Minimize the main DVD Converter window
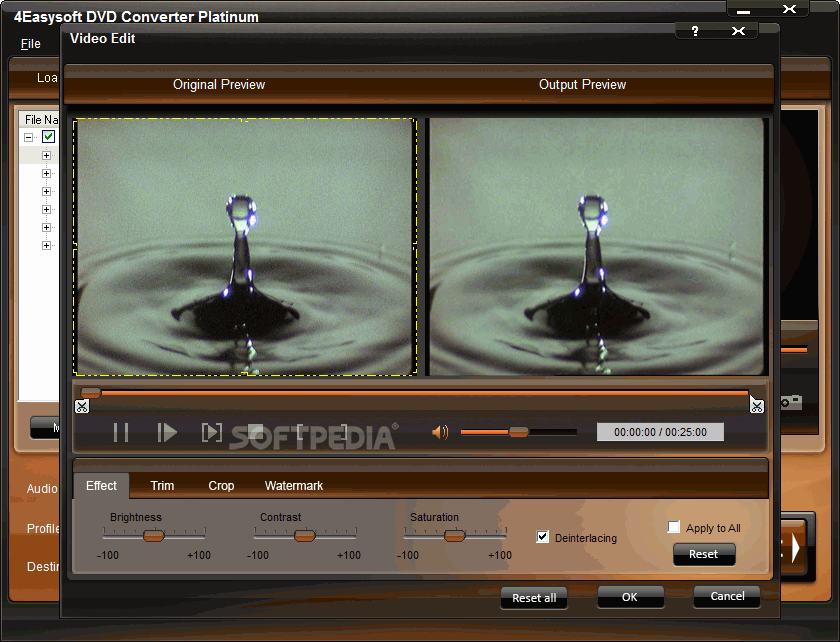This screenshot has height=642, width=840. click(743, 10)
